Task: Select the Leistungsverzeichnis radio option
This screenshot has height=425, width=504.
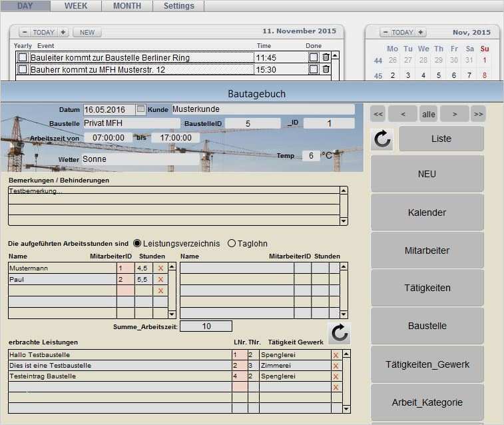Action: (138, 243)
